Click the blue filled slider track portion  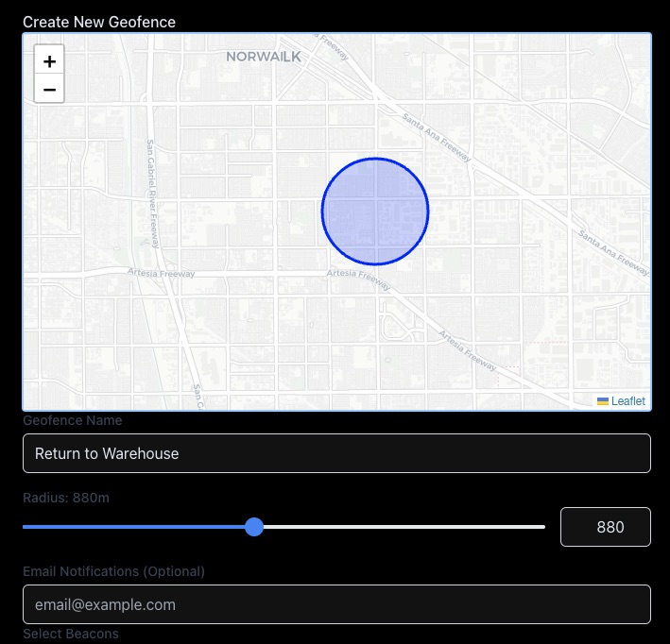(x=132, y=527)
